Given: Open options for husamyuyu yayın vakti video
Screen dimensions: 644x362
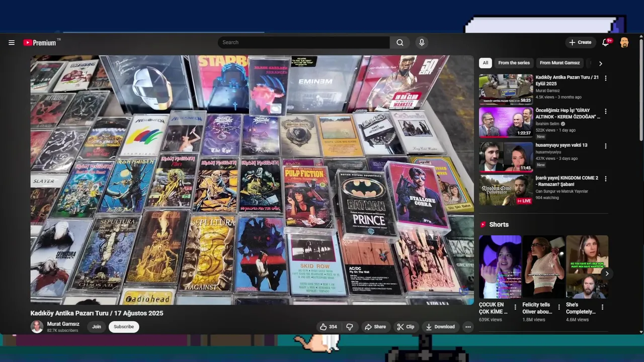Looking at the screenshot, I should [605, 146].
